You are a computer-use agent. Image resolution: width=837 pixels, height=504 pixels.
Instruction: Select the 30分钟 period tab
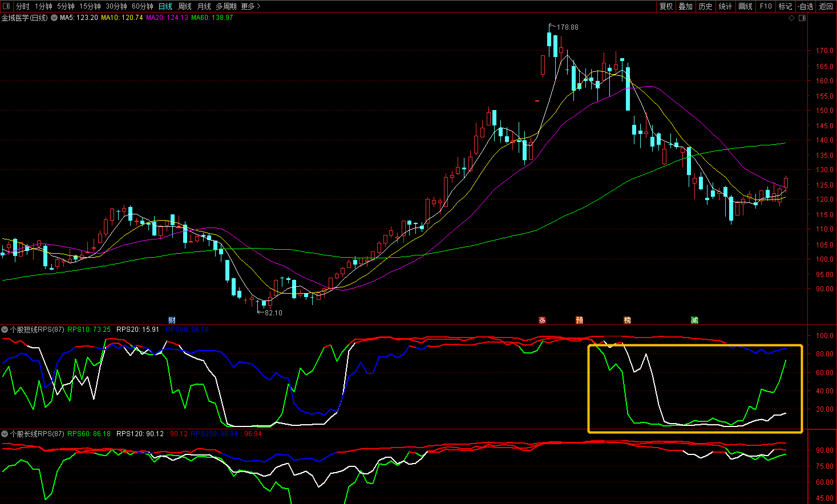(116, 6)
